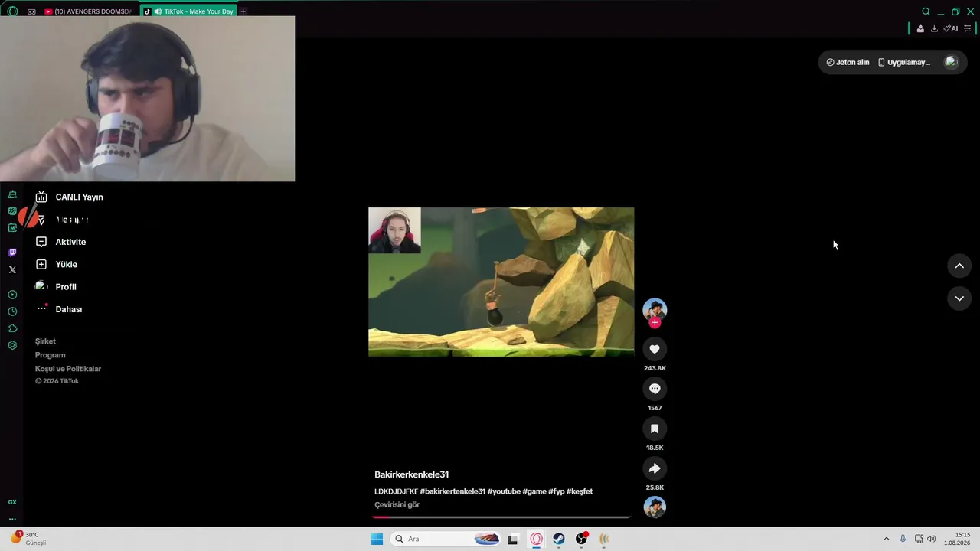Viewport: 980px width, 551px height.
Task: Open the spinning sound disc below share count
Action: tap(655, 507)
